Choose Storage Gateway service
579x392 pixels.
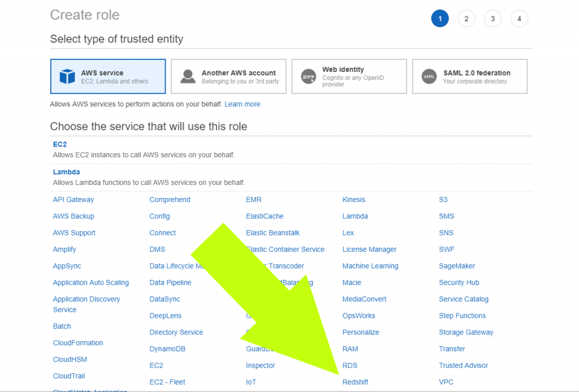click(466, 333)
